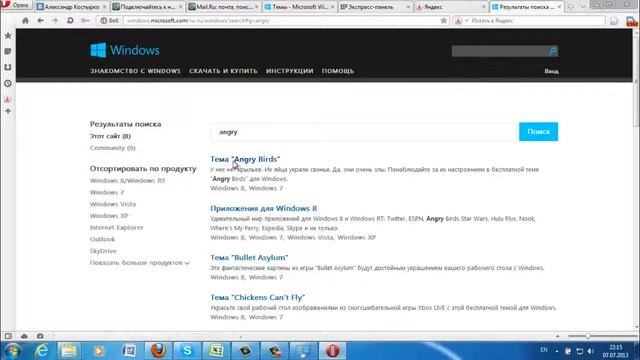Viewport: 640px width, 360px height.
Task: Open СКАЧАТЬ И КУПИТЬ menu
Action: pos(223,71)
